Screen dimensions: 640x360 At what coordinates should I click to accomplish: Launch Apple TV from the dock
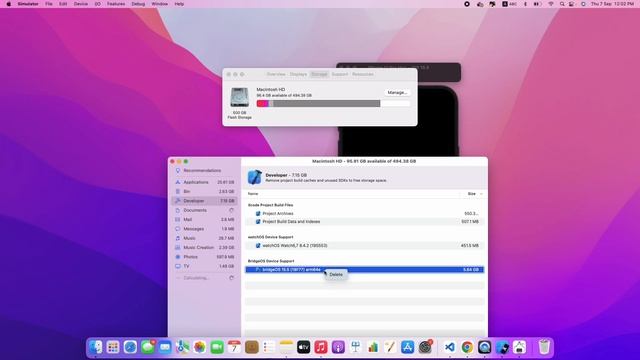pos(304,347)
